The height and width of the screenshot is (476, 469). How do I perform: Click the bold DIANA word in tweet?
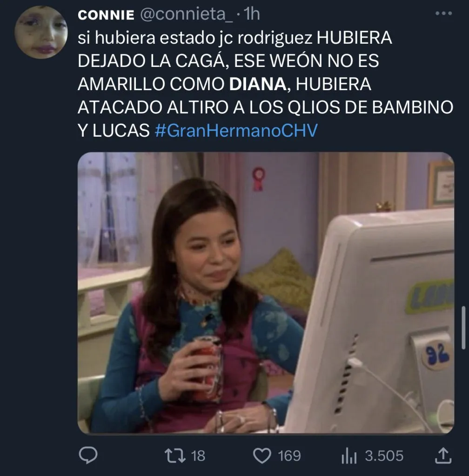(258, 84)
